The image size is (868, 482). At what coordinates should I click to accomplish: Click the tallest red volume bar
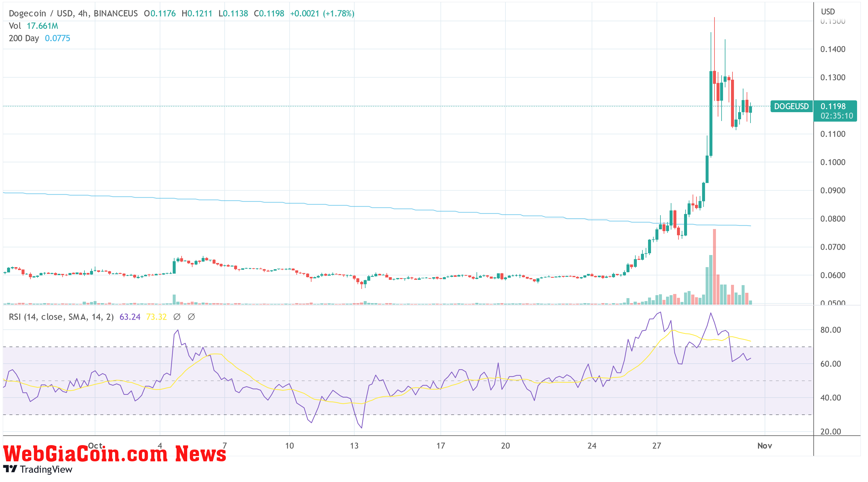coord(714,267)
